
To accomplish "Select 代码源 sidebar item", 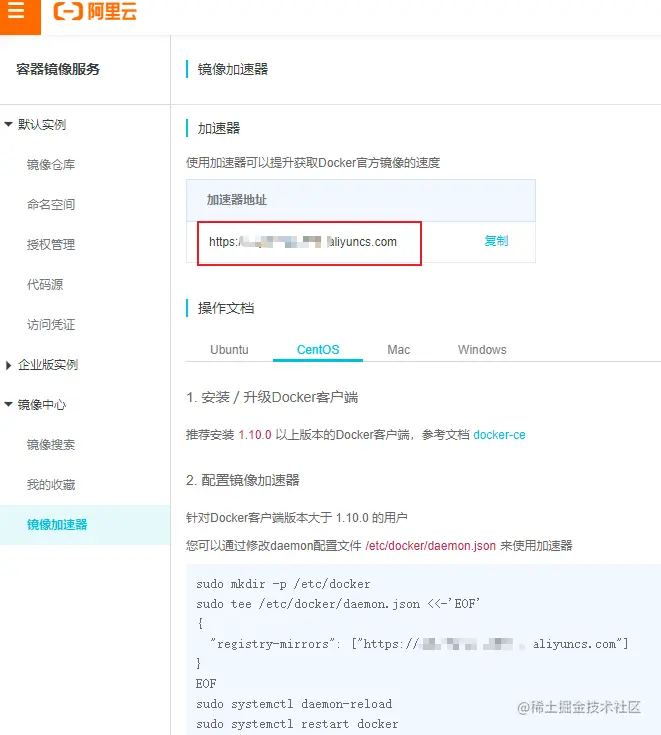I will click(x=45, y=285).
